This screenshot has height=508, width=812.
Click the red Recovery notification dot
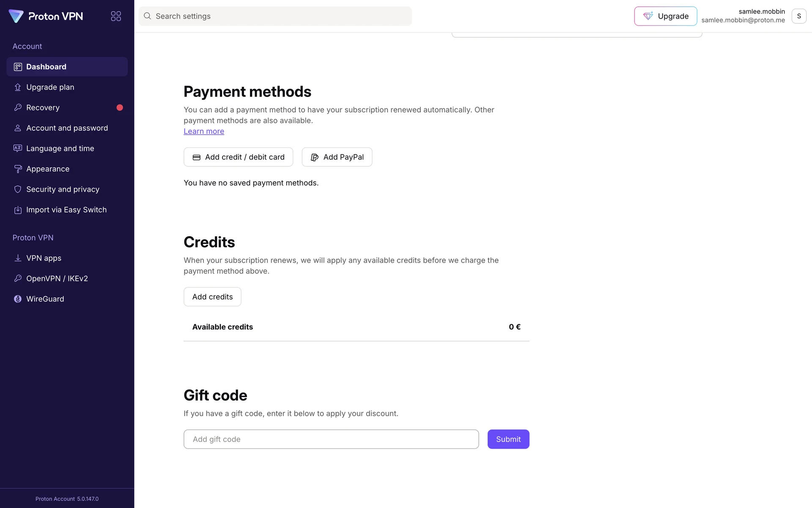click(120, 108)
